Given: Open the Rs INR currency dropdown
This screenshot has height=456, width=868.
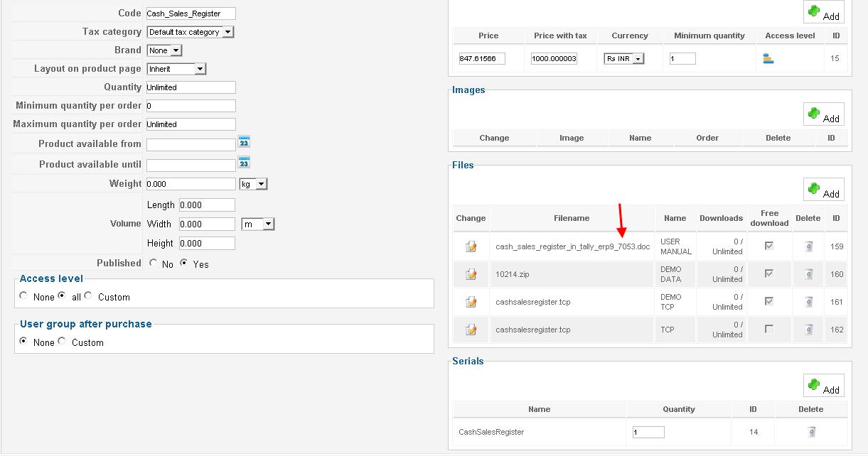Looking at the screenshot, I should (624, 58).
